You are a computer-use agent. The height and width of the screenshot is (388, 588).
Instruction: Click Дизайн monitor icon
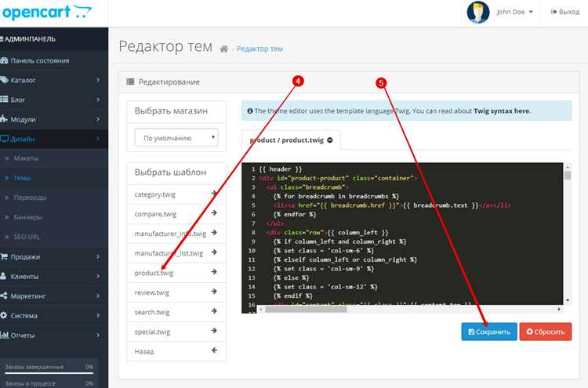[x=4, y=139]
